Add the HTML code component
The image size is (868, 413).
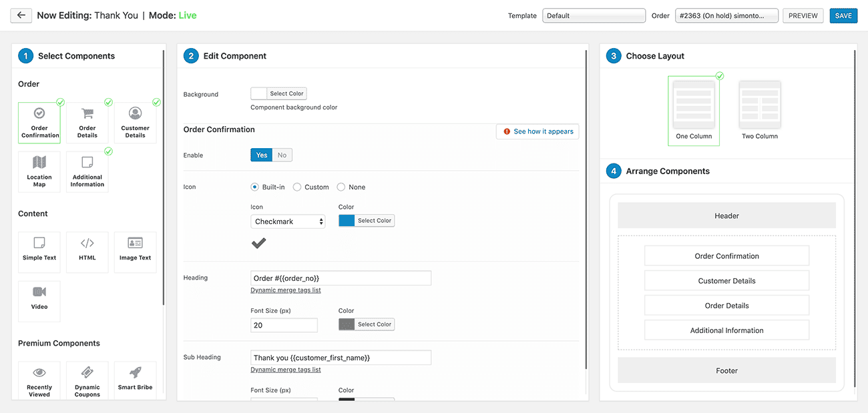[87, 252]
